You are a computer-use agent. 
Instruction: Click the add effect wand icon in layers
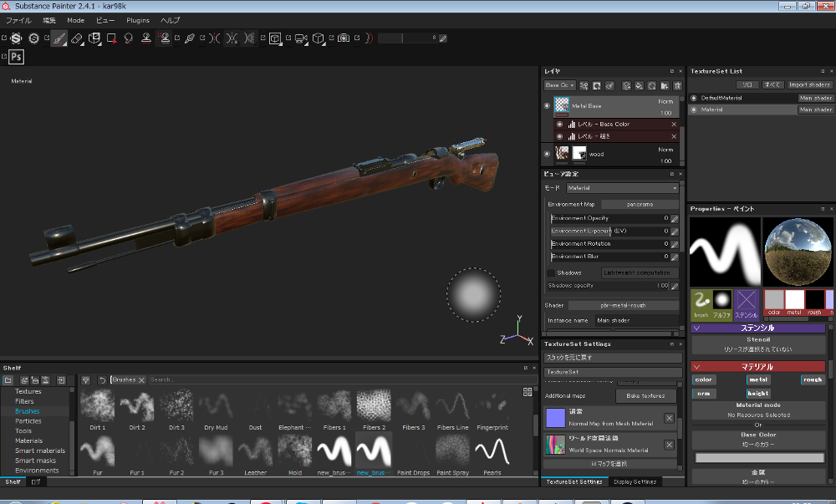(x=584, y=85)
